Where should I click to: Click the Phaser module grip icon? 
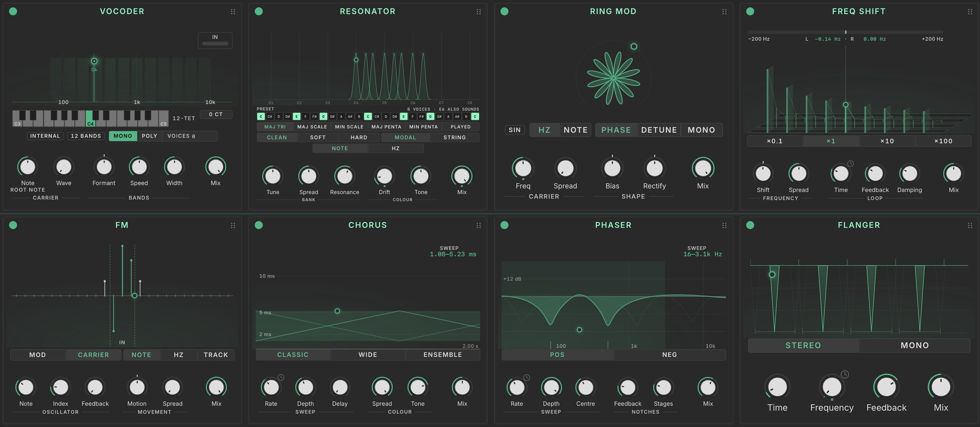pos(724,225)
